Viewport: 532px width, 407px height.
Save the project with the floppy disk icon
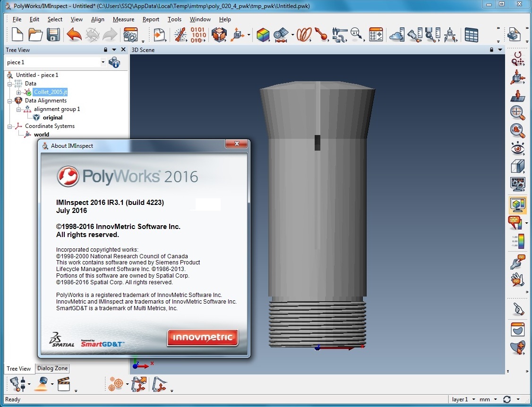point(53,34)
